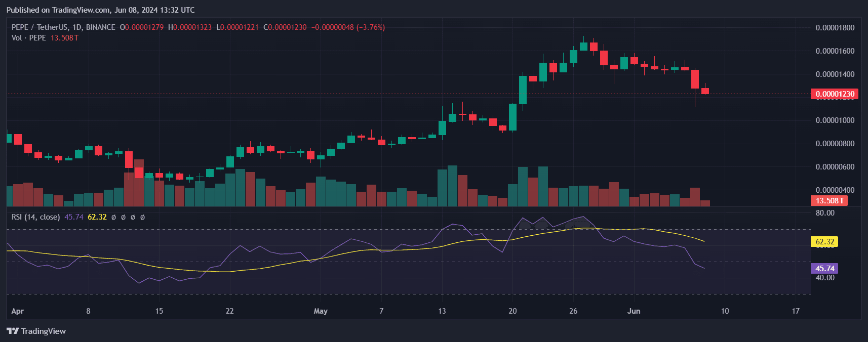
Task: Click the 0.00000800 price axis label
Action: pos(835,144)
